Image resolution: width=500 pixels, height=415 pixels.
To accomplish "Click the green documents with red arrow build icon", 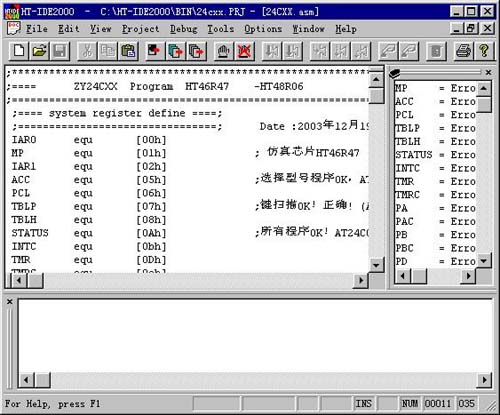I will pyautogui.click(x=175, y=51).
